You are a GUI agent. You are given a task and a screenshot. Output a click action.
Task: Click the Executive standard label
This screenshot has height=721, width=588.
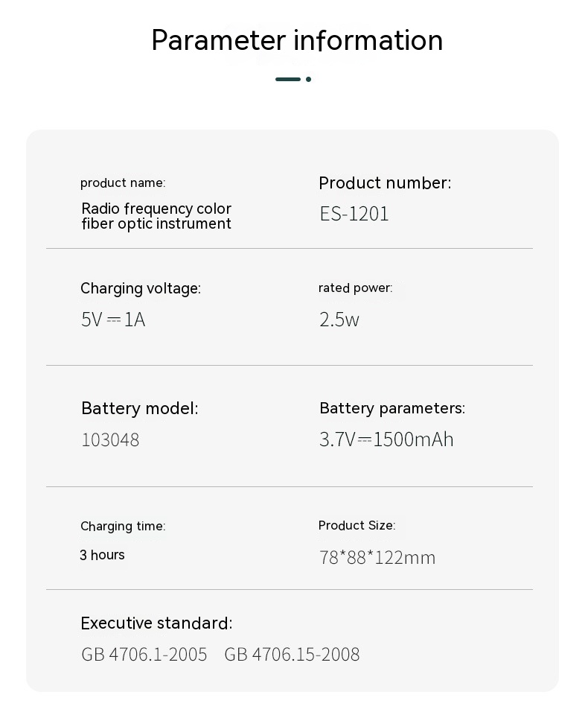(156, 623)
